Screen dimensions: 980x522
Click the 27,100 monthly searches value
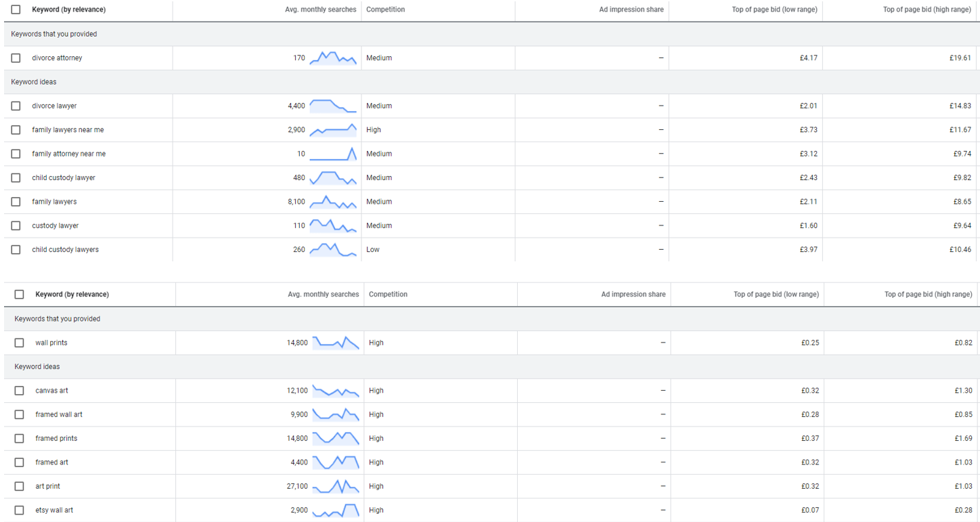click(297, 486)
